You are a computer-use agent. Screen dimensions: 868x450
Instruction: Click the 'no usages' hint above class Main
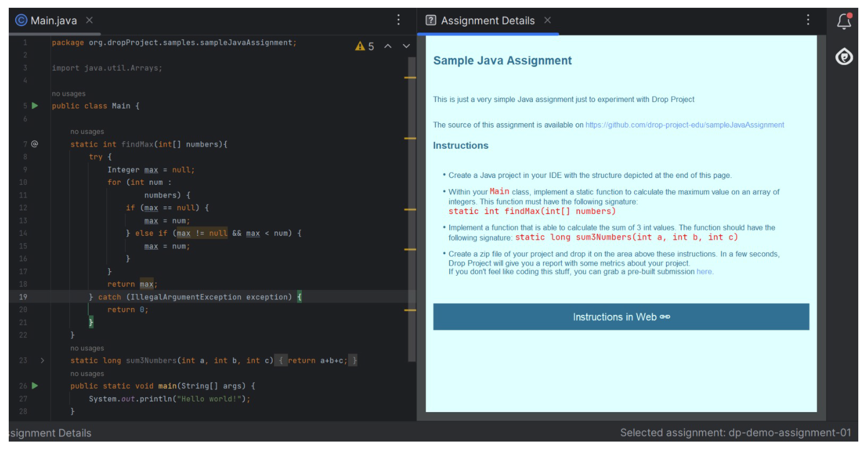[69, 94]
